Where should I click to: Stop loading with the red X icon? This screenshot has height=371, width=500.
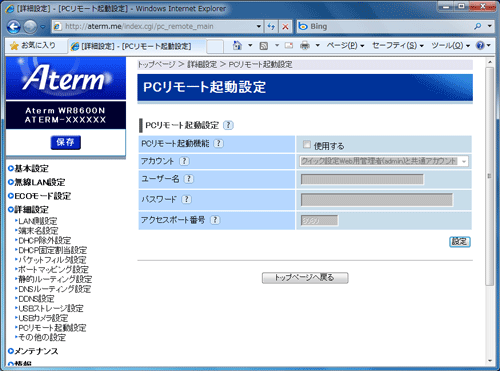[285, 26]
